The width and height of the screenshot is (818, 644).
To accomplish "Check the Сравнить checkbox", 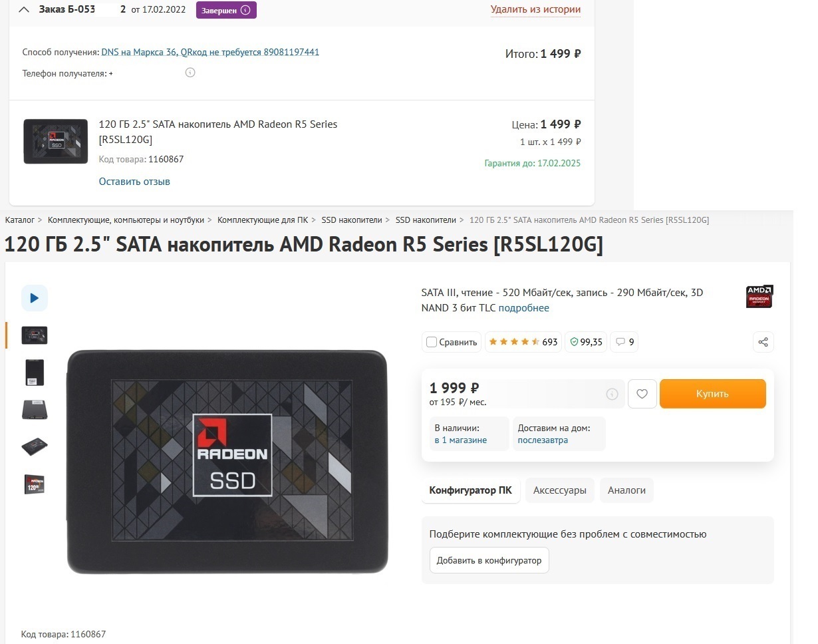I will (x=432, y=342).
